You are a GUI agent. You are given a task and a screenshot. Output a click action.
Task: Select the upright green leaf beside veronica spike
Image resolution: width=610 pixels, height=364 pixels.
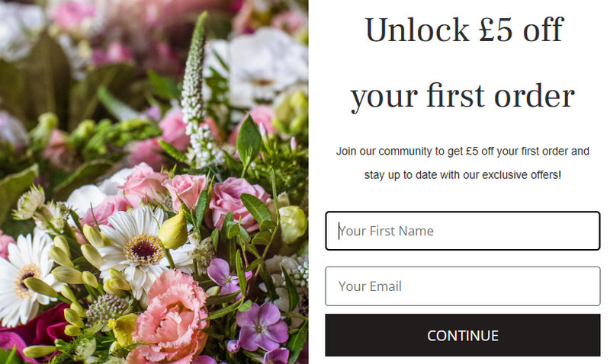click(x=249, y=141)
